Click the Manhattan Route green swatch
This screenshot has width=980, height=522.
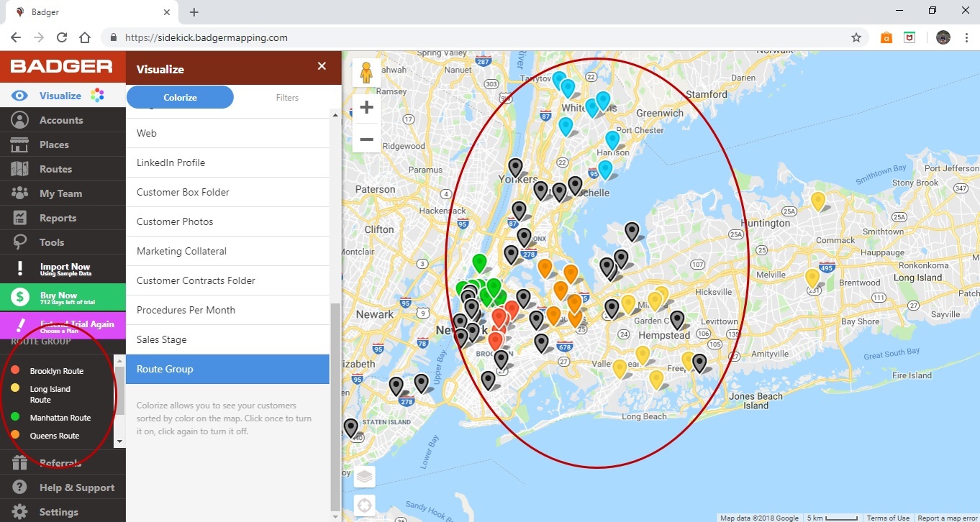click(15, 417)
